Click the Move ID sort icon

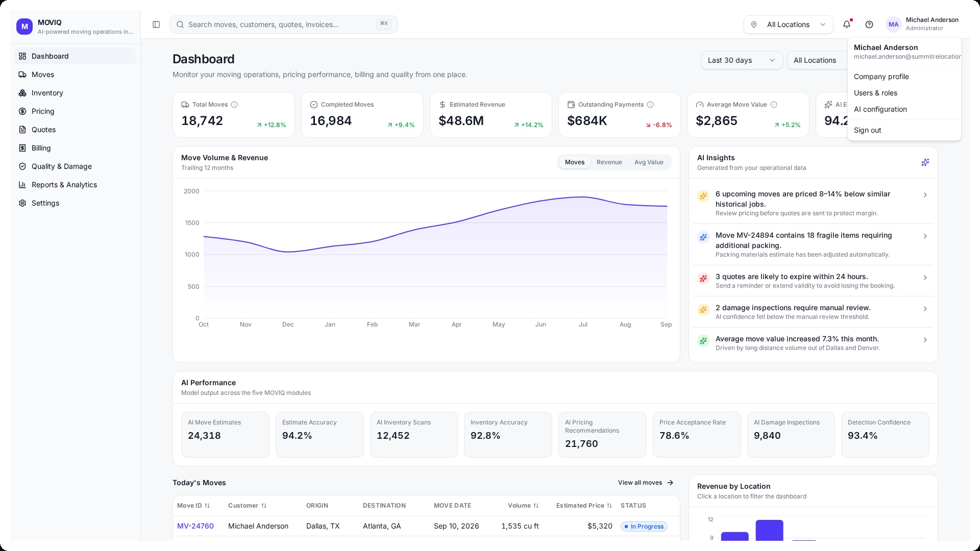click(x=207, y=506)
